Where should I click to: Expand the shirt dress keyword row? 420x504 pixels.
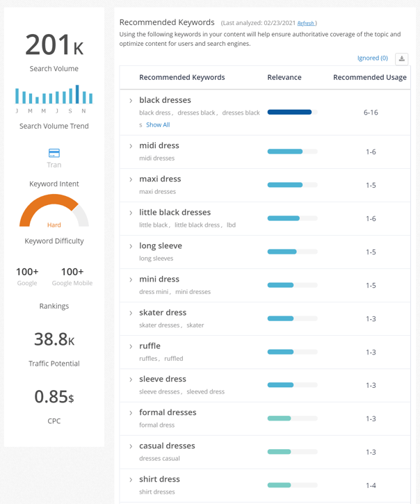131,480
